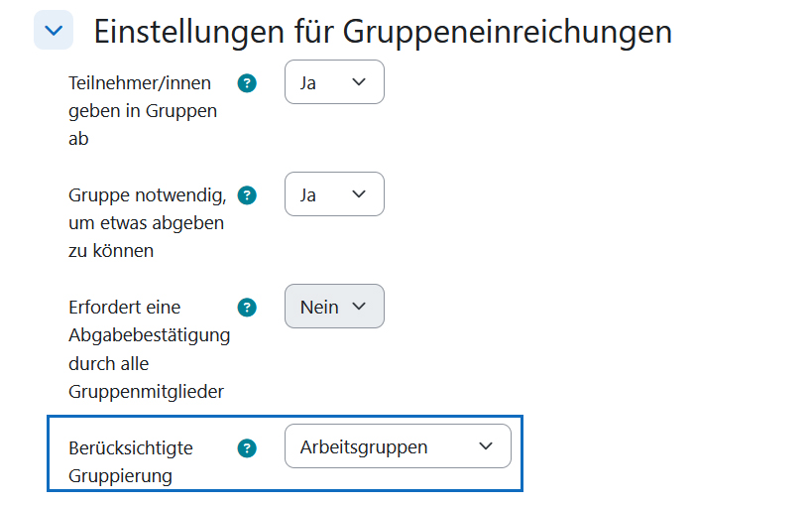
Task: Open the Abgabebestätigung dropdown showing Nein
Action: pyautogui.click(x=334, y=307)
